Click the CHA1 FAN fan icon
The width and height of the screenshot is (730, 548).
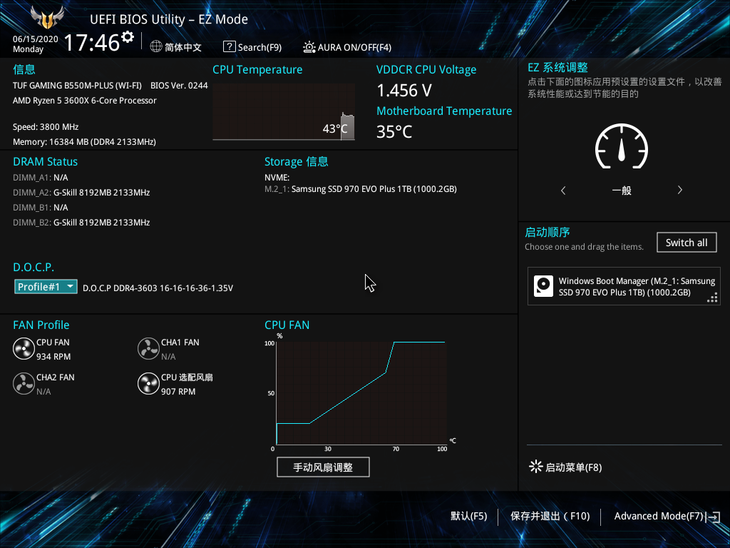tap(148, 349)
